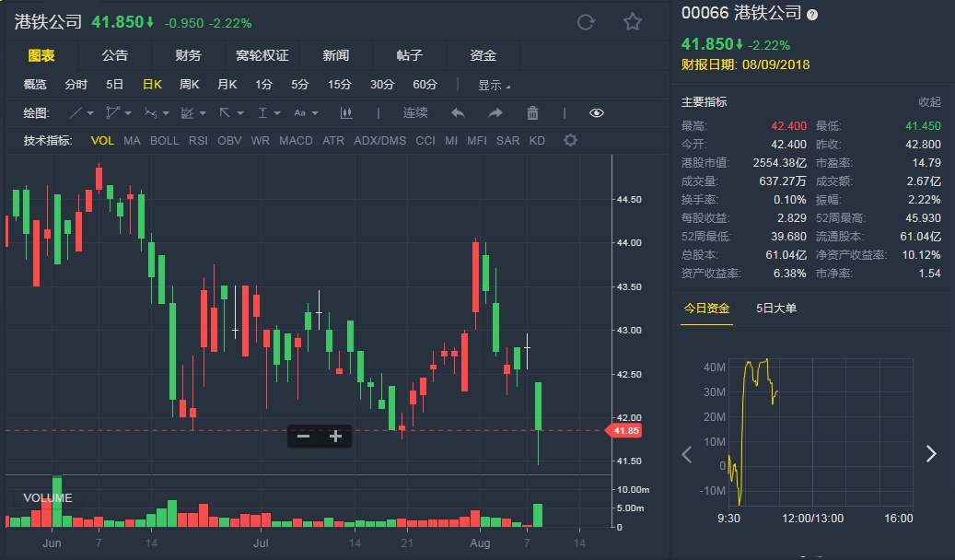Select the 月K monthly candlestick period
955x560 pixels.
pyautogui.click(x=227, y=85)
